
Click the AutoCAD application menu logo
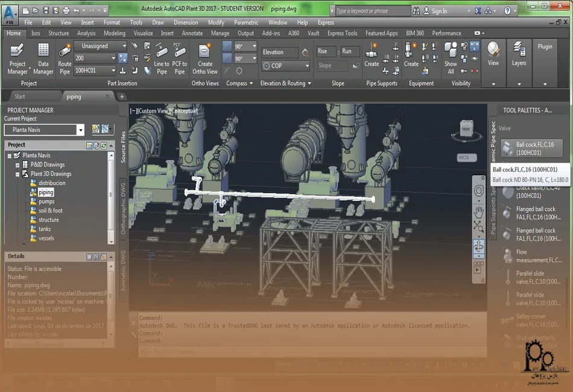tap(10, 13)
